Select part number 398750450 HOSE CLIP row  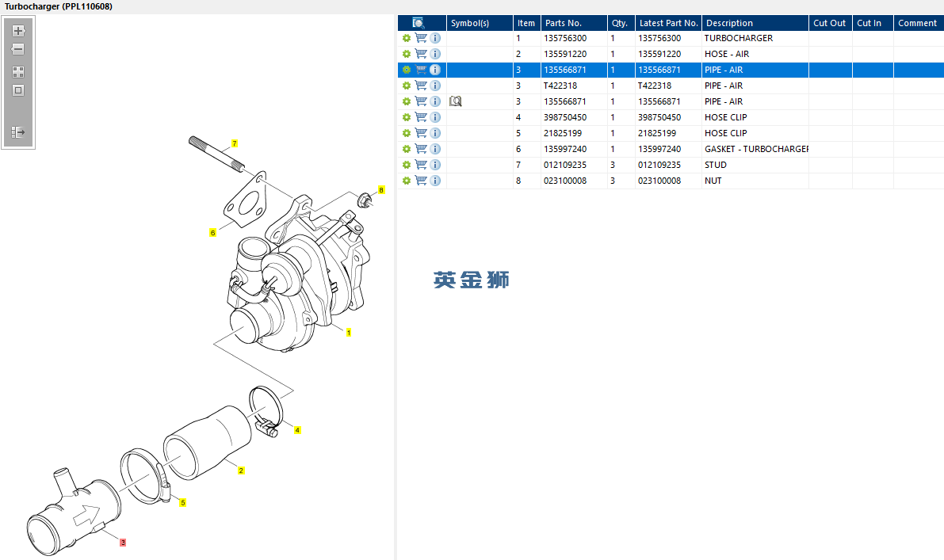click(671, 117)
